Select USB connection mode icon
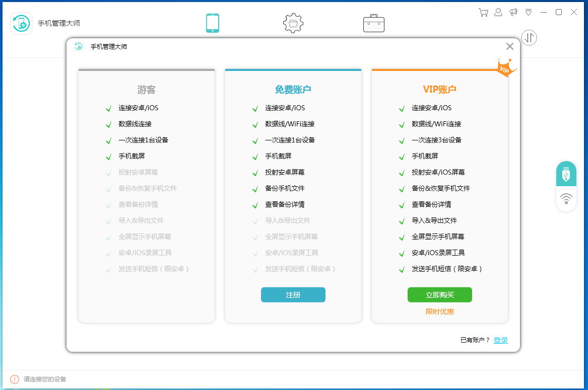The image size is (588, 390). tap(566, 174)
